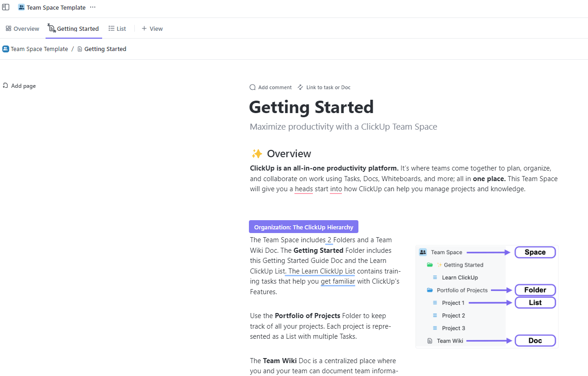The height and width of the screenshot is (376, 588).
Task: Click the bold text Portfolio of Projects
Action: tap(307, 316)
